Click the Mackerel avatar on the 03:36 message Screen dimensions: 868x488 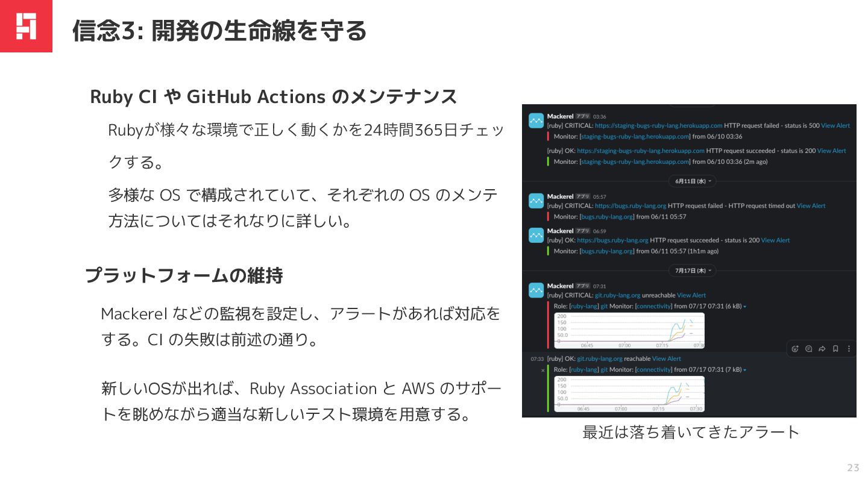click(536, 120)
